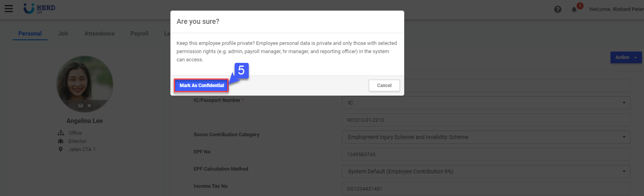Screen dimensions: 644x196
Task: Remove profile photo with the X icon
Action: pos(89,106)
